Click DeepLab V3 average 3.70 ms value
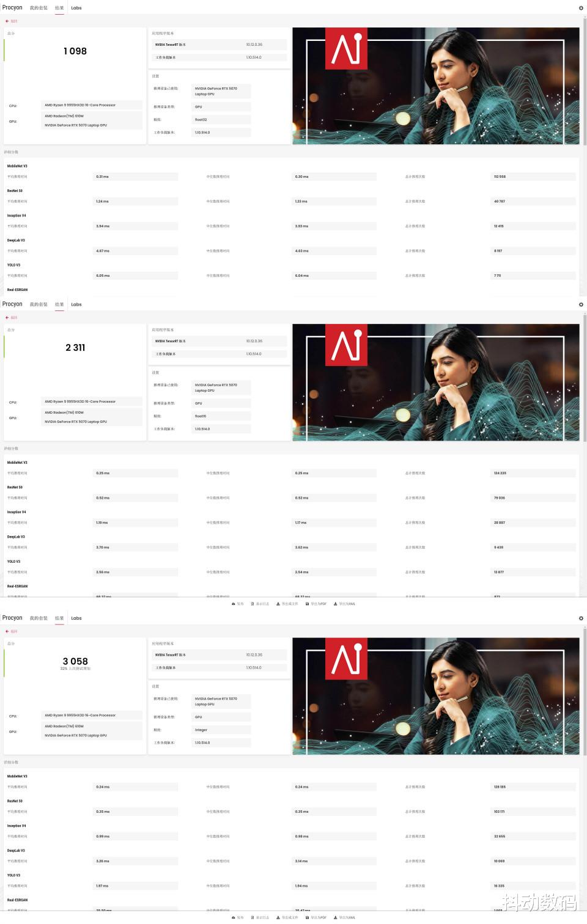 (x=136, y=548)
